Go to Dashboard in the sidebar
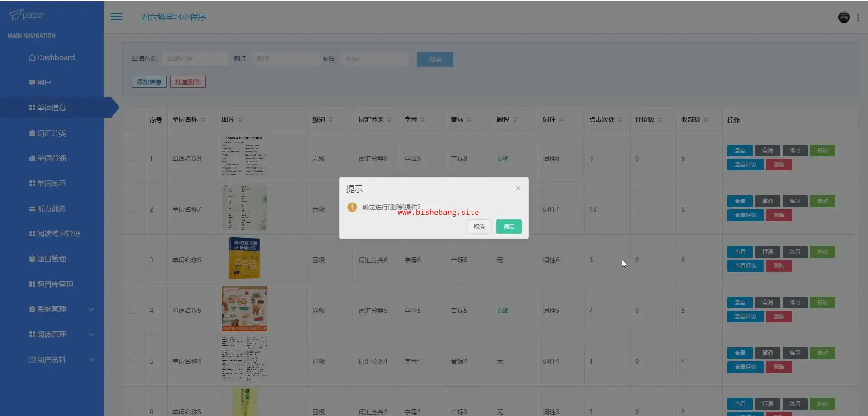This screenshot has width=868, height=416. 52,57
